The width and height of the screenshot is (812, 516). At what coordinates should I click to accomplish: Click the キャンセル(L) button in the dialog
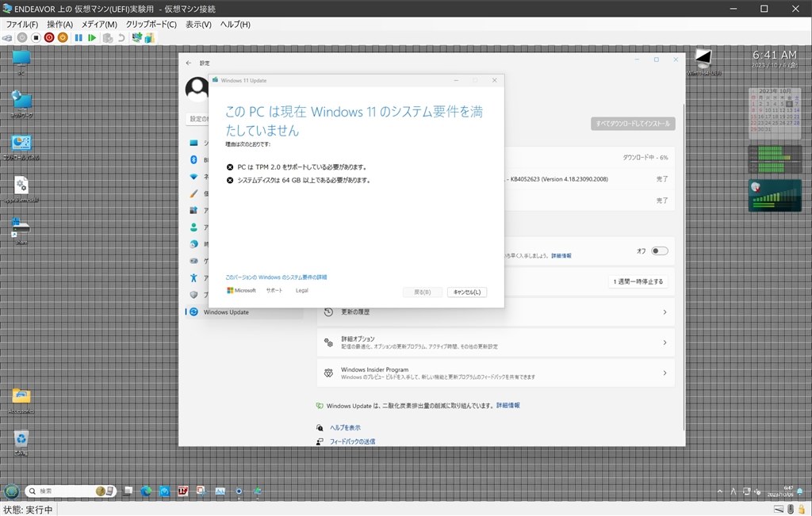click(466, 292)
